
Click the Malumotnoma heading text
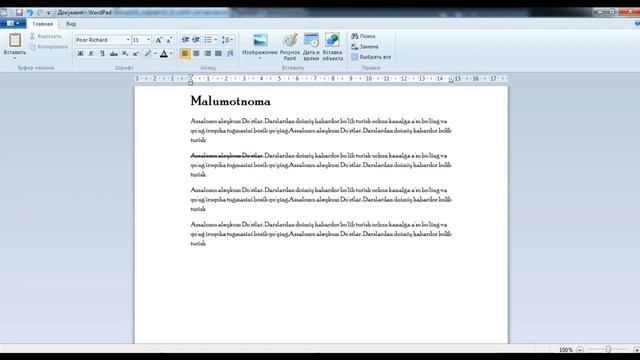[x=230, y=101]
